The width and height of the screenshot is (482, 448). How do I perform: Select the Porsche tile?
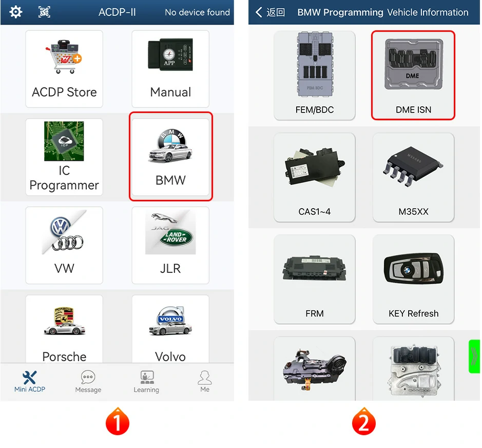click(64, 329)
